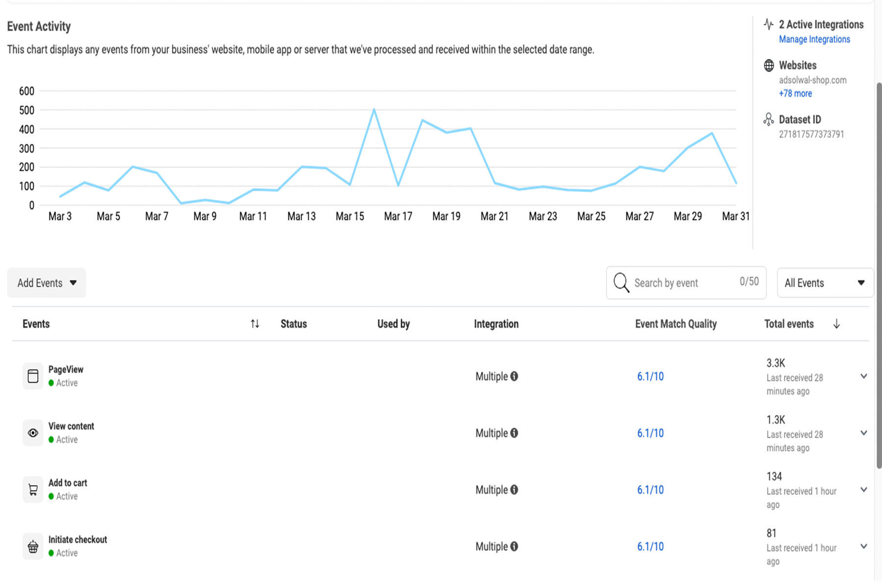Open Initiate checkout 6.1/10 match quality
882x588 pixels.
coord(650,547)
